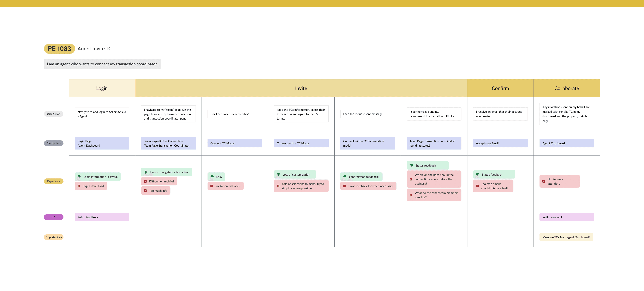Select the "Easy to navigate for fast action" text
This screenshot has width=644, height=291.
tap(169, 172)
